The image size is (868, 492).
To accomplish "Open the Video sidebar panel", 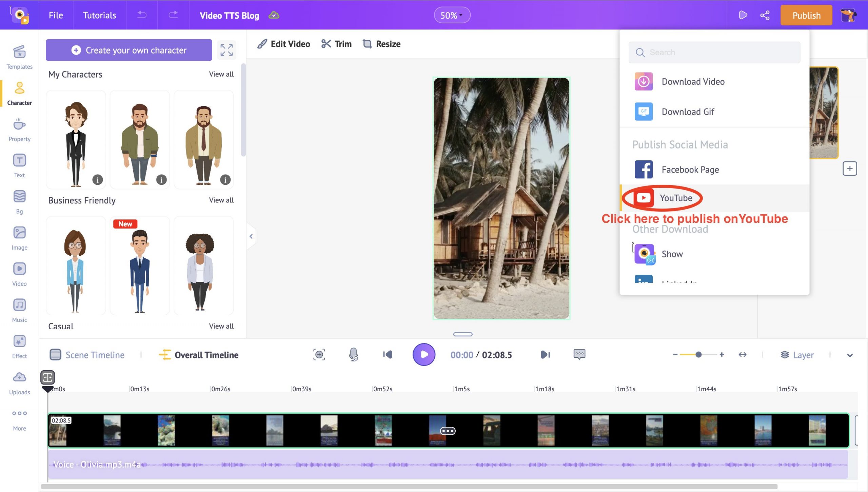I will point(19,274).
